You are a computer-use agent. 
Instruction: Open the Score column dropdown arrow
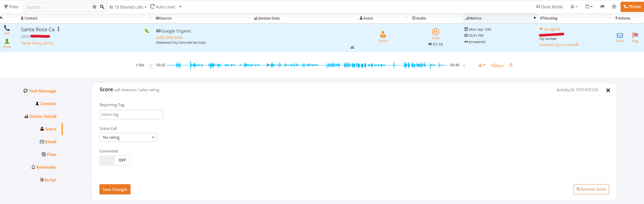pyautogui.click(x=407, y=18)
